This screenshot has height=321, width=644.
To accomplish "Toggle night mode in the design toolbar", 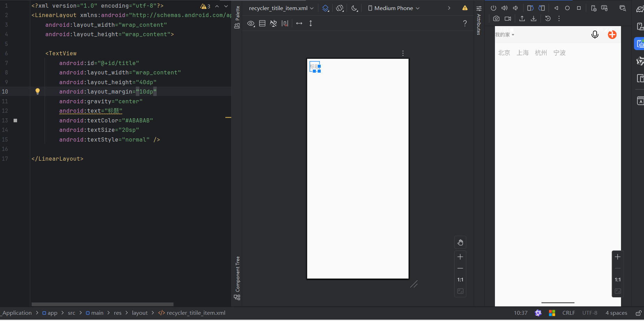I will 354,8.
